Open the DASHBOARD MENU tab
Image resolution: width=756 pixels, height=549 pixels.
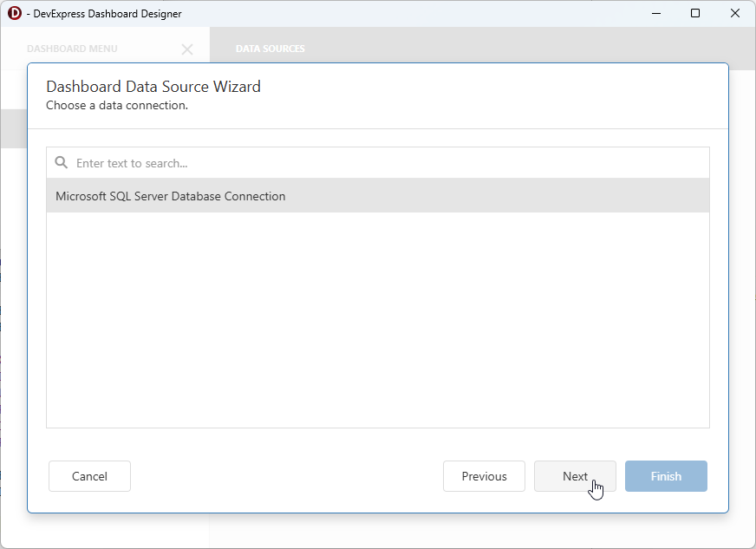(x=72, y=49)
